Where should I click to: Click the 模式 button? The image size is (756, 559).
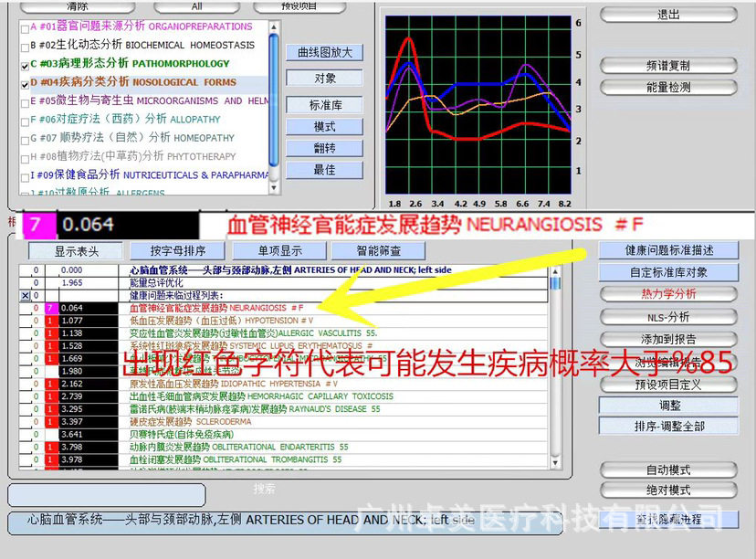[324, 127]
